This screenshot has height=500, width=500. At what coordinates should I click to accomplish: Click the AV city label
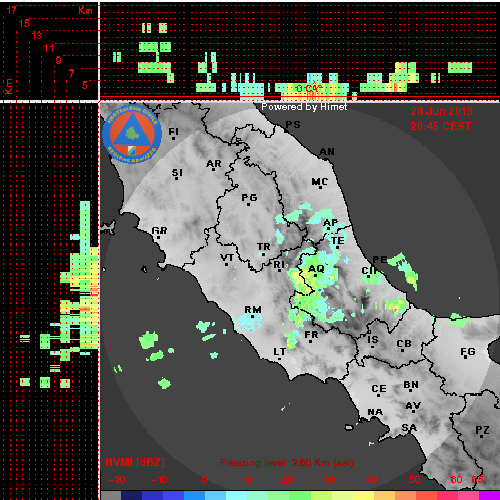pos(413,406)
